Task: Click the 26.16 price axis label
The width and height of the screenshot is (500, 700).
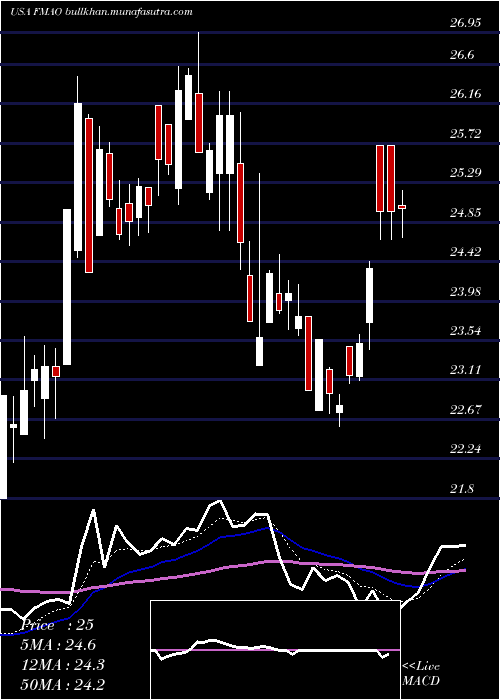Action: pyautogui.click(x=466, y=94)
